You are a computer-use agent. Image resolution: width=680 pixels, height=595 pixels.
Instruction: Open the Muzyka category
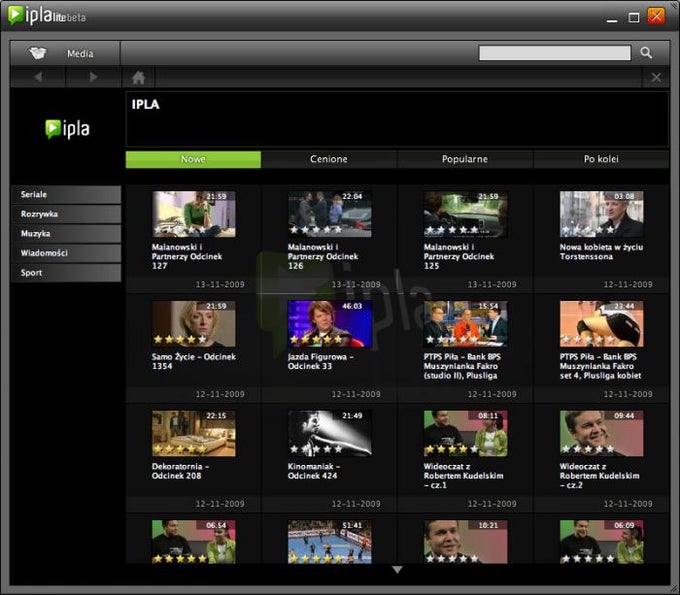(x=66, y=233)
